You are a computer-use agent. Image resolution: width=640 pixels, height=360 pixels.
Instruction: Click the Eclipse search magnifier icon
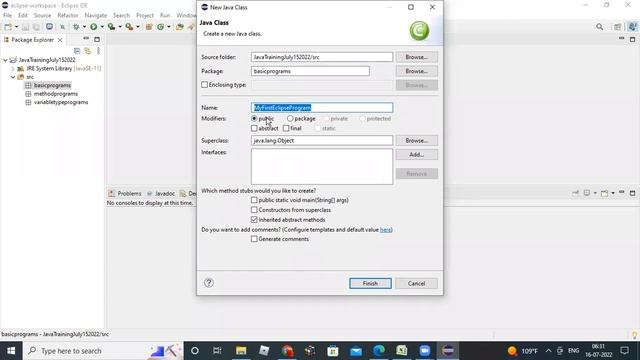coord(599,27)
